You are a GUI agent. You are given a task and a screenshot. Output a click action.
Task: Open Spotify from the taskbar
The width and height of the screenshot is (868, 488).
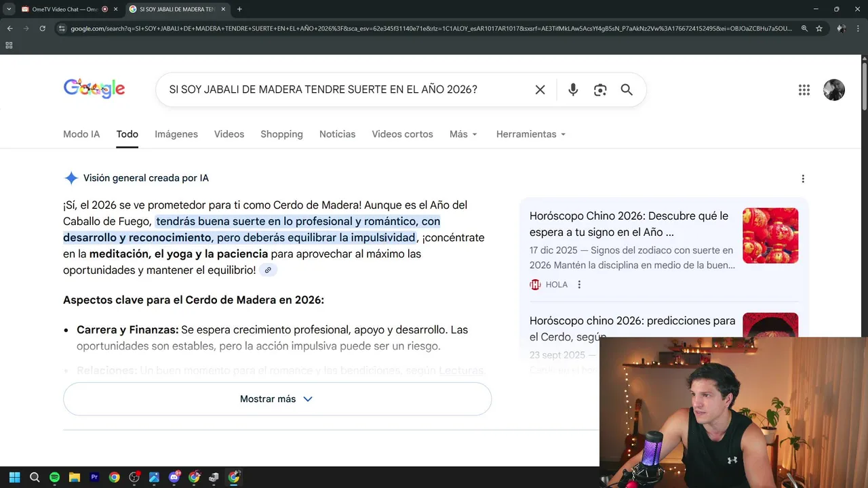54,477
